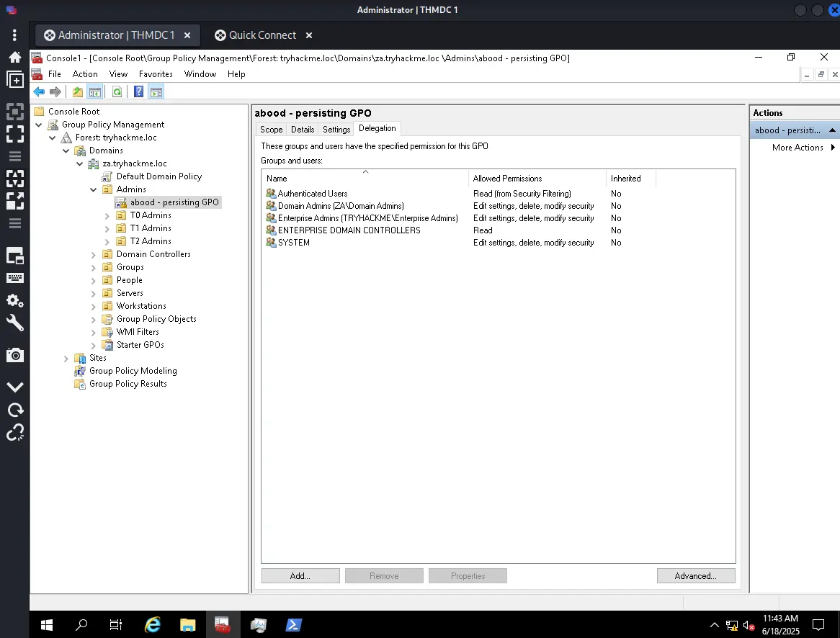Sort by the Inherited column header
The width and height of the screenshot is (840, 638).
coord(631,179)
